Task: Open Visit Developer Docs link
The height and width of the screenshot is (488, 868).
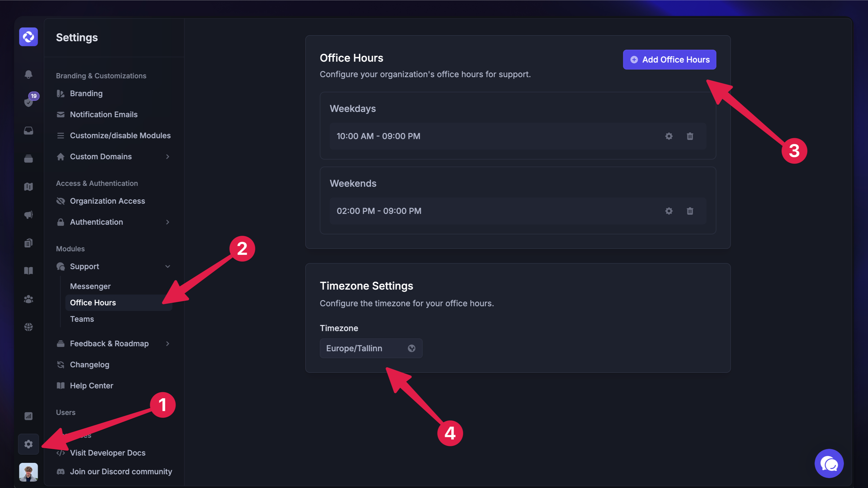Action: click(108, 453)
